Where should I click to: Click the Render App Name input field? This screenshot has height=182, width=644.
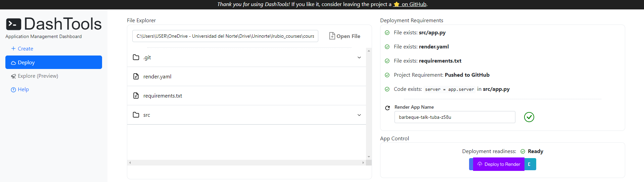455,117
